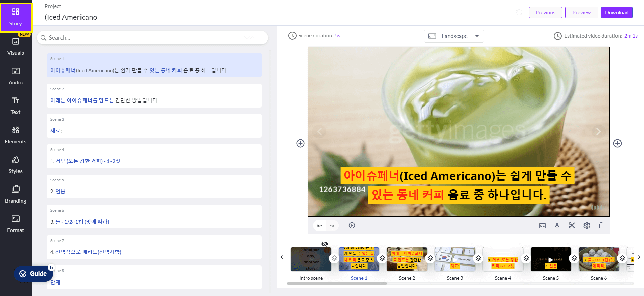Open the Format panel
Screen dimensions: 644x296
point(16,224)
